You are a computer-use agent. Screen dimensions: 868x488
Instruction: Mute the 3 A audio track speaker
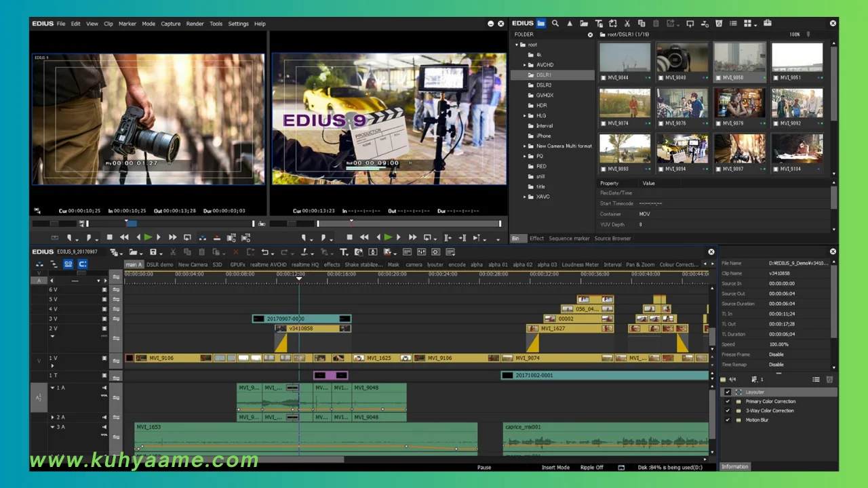pos(104,427)
